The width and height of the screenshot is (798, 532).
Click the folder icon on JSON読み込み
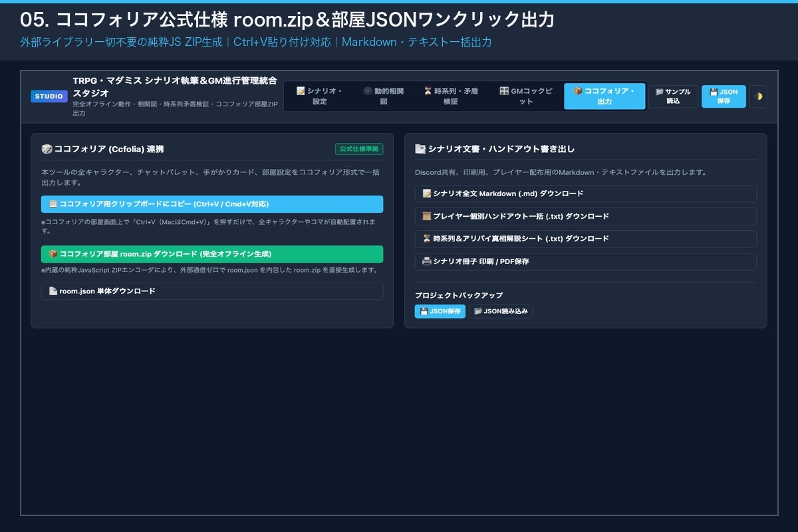tap(477, 311)
